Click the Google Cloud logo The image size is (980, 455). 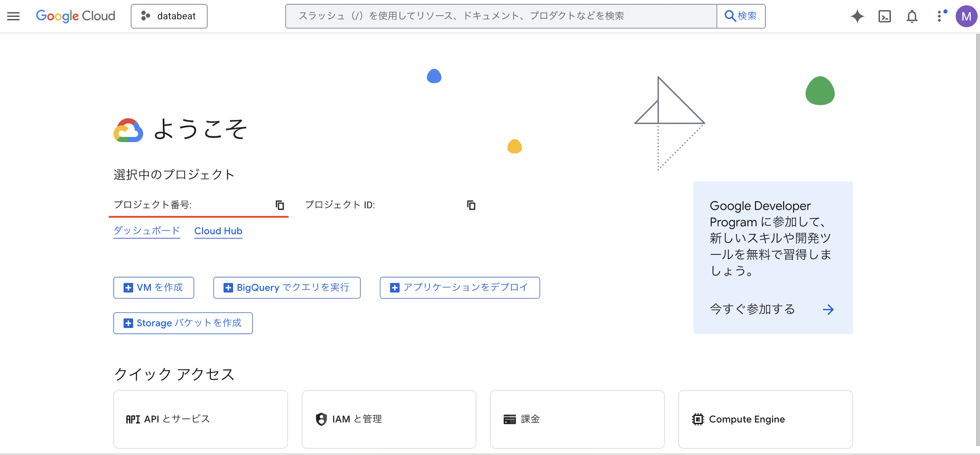click(75, 16)
